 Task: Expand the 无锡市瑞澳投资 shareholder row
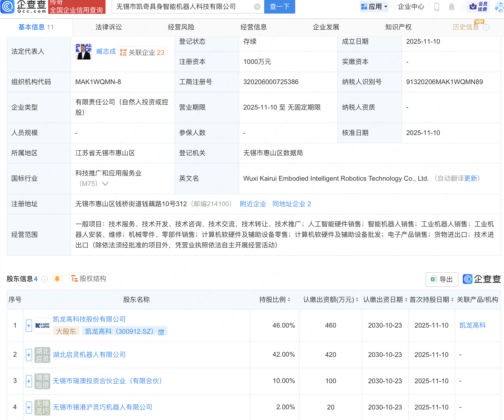tap(29, 381)
